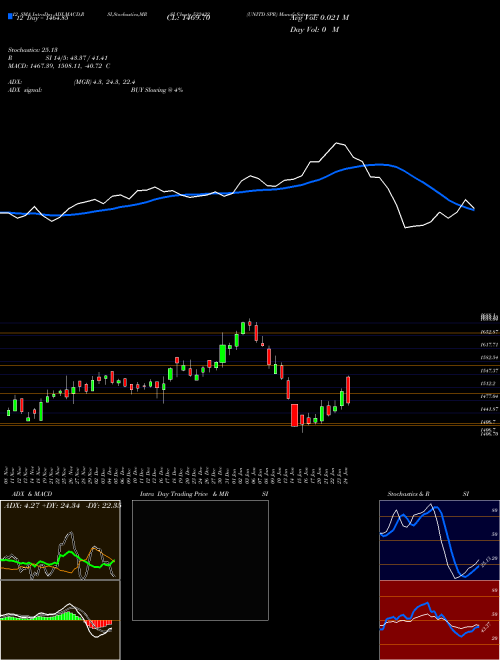Click the 'Day Vol: 0 M' value
Viewport: 500px width, 660px height.
[314, 30]
